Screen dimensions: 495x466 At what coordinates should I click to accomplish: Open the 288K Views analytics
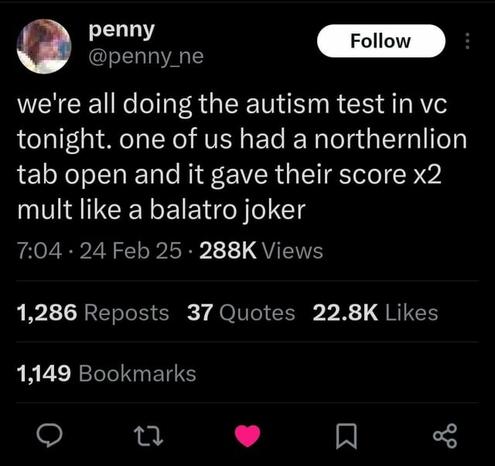[261, 251]
